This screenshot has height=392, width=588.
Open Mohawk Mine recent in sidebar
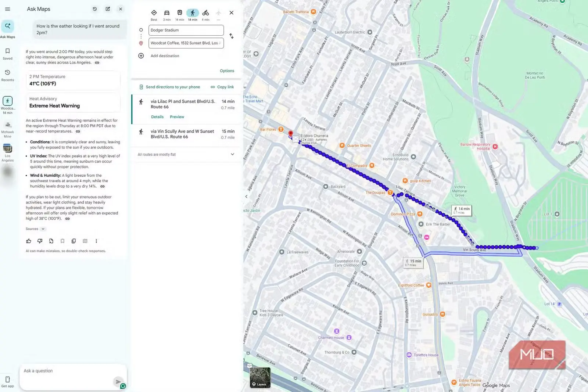(7, 129)
